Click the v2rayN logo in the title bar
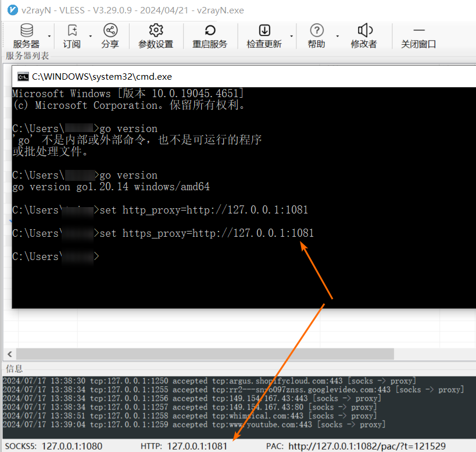The image size is (476, 452). point(10,10)
